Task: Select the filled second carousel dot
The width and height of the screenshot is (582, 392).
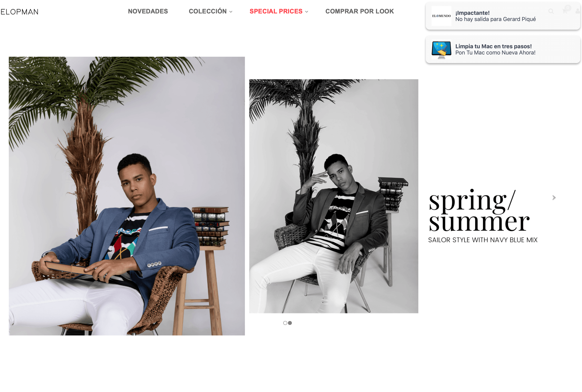Action: click(x=290, y=323)
